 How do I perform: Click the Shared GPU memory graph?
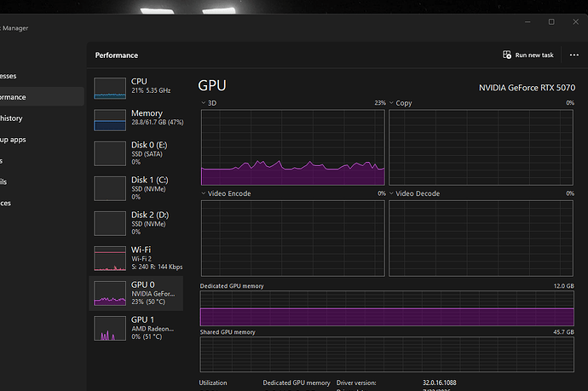(387, 354)
